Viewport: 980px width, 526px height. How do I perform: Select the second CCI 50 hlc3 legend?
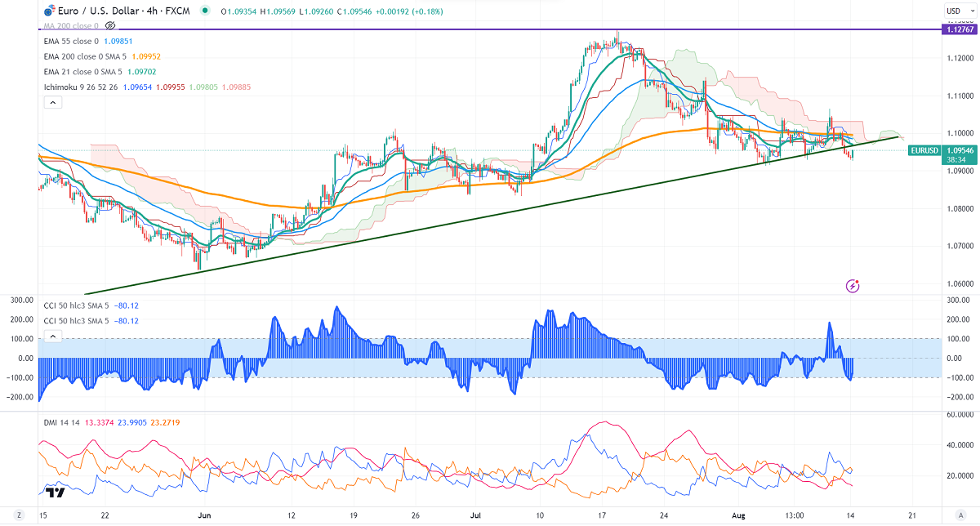tap(76, 320)
